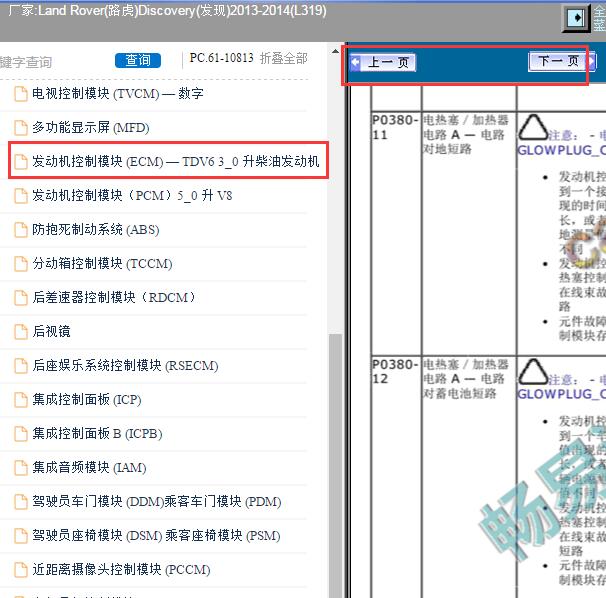
Task: Click 对地短路 description in P0380-11 row
Action: tap(448, 149)
